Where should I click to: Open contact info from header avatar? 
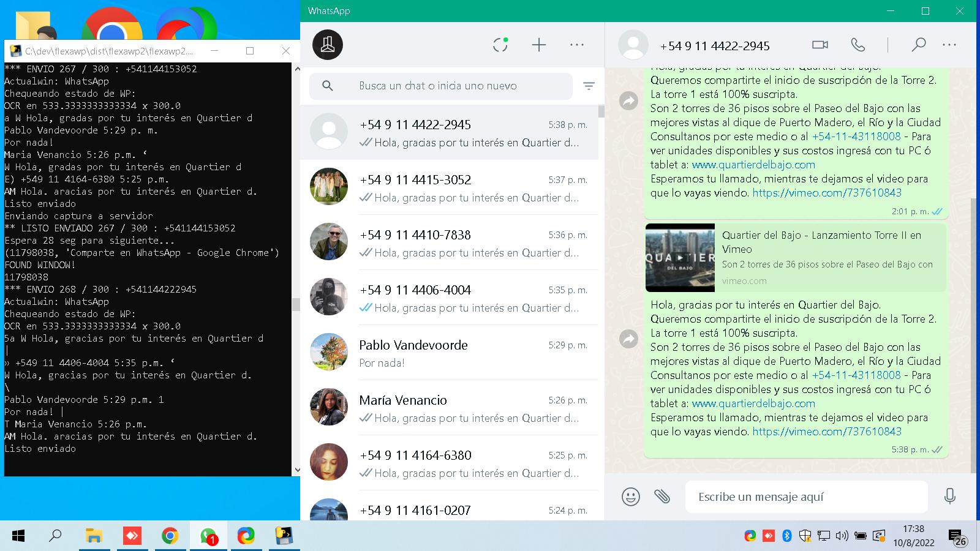(x=633, y=45)
